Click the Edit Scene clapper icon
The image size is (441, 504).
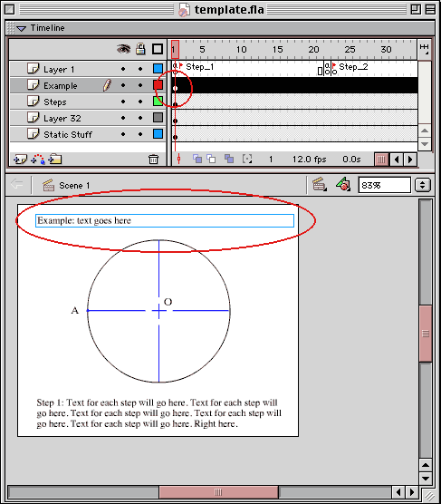coord(320,185)
